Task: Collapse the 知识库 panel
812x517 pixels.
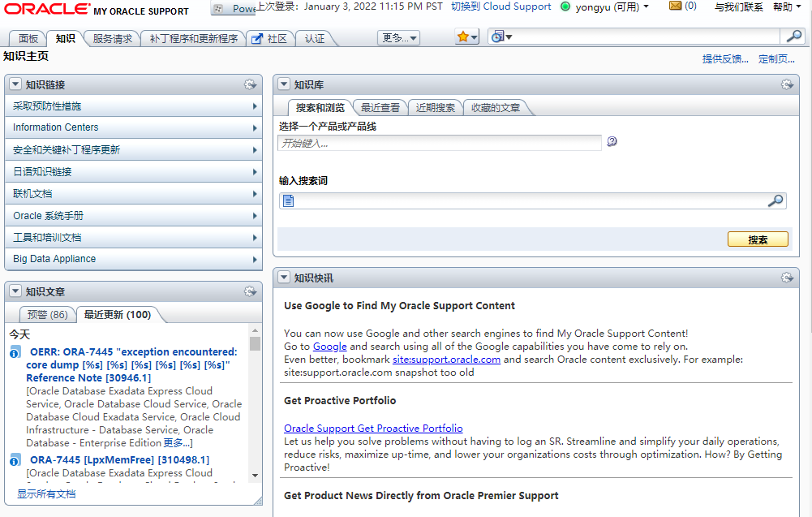Action: point(284,84)
